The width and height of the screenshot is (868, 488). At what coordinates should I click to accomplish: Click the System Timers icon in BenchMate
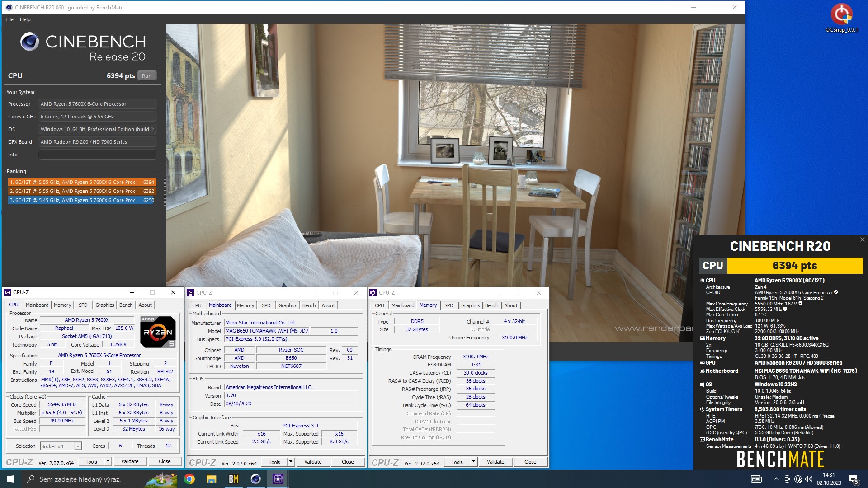[x=702, y=409]
